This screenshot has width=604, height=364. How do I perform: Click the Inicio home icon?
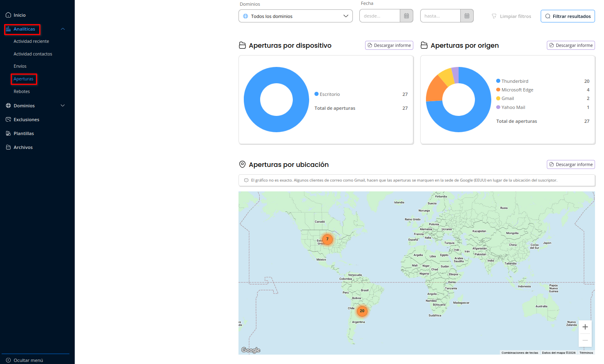tap(8, 15)
